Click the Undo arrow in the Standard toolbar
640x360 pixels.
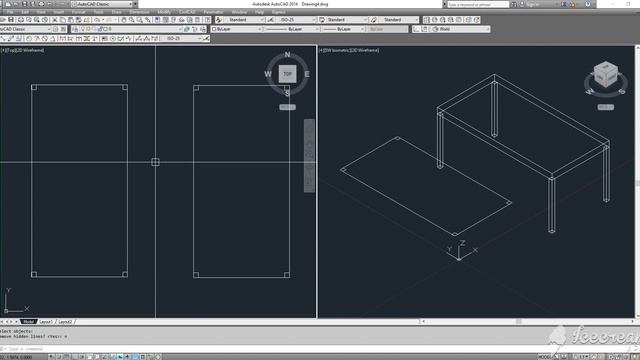point(97,20)
